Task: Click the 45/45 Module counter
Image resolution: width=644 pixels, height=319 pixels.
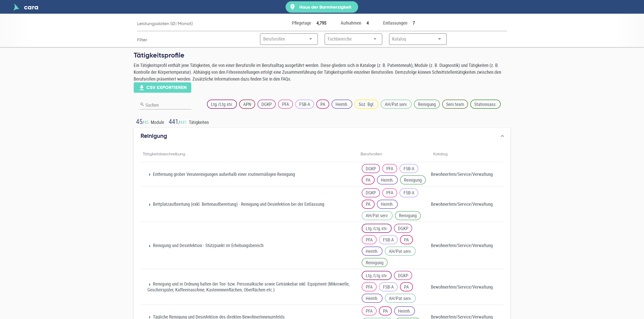Action: pos(150,122)
